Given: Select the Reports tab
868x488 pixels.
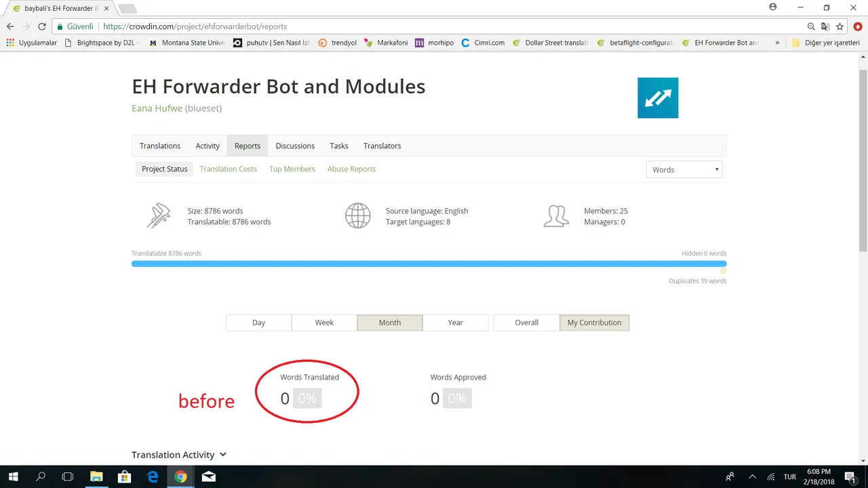Looking at the screenshot, I should pyautogui.click(x=248, y=146).
